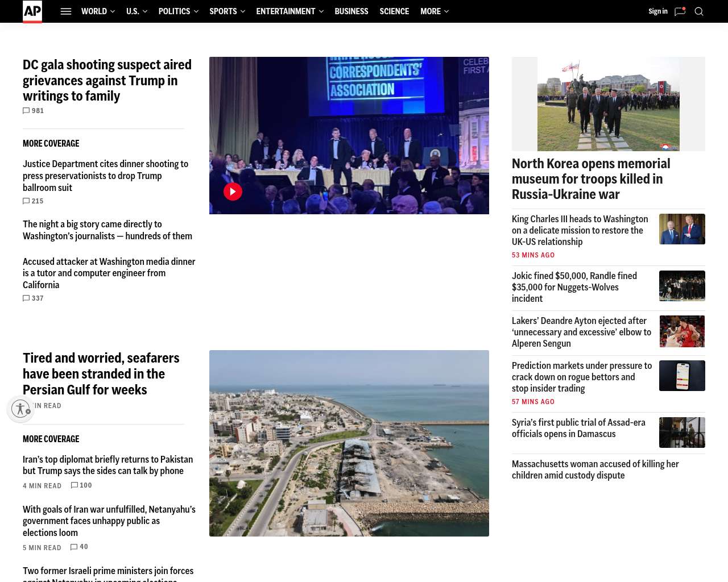Open the accessibility options widget
Screen dimensions: 728x582
[x=21, y=409]
